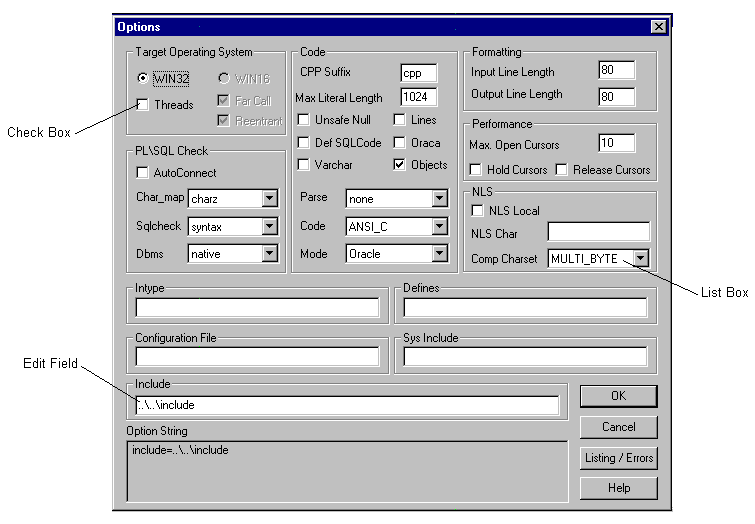Close the Options dialog with X button
The image size is (755, 524).
pos(658,27)
